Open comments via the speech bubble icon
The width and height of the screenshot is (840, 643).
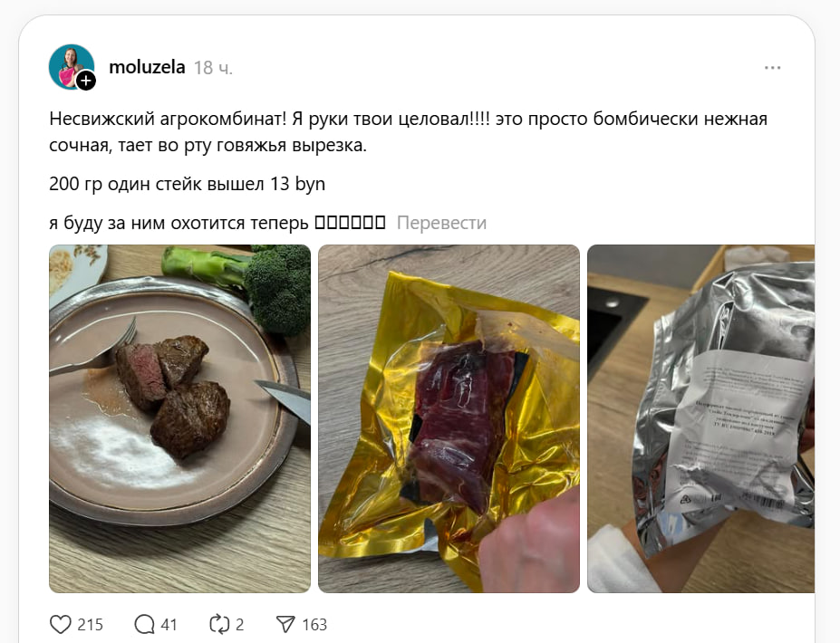(x=144, y=624)
